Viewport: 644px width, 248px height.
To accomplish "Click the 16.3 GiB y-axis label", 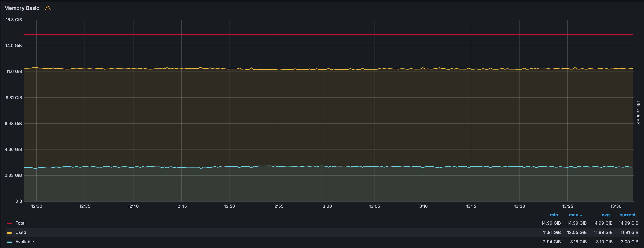I will 14,20.
